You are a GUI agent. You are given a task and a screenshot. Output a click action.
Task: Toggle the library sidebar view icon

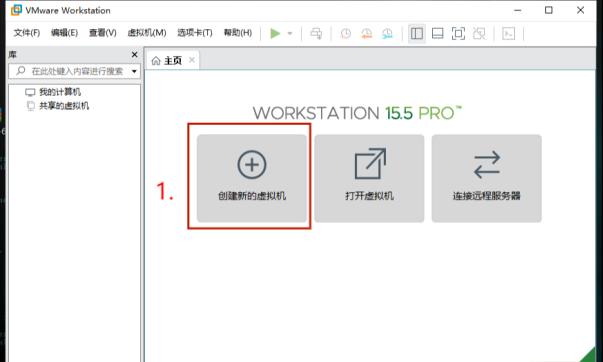pos(416,33)
